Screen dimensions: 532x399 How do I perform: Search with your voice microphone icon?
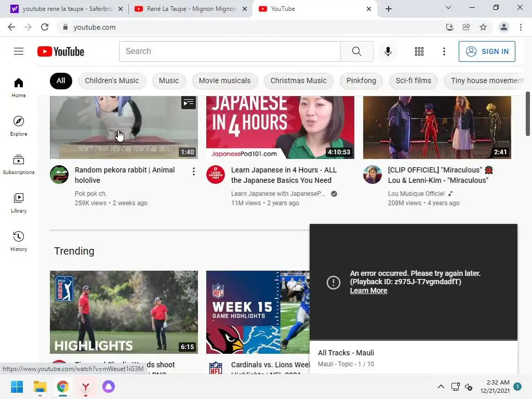[388, 51]
